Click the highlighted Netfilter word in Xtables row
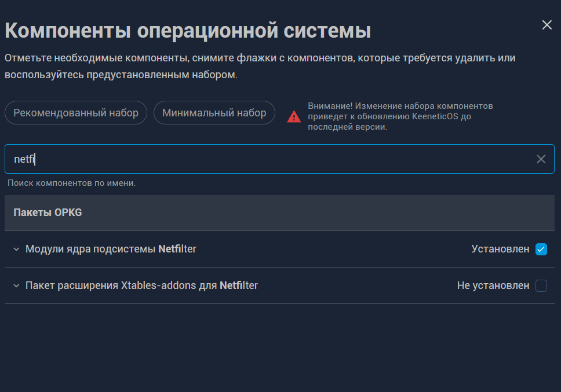This screenshot has width=561, height=392. tap(239, 285)
